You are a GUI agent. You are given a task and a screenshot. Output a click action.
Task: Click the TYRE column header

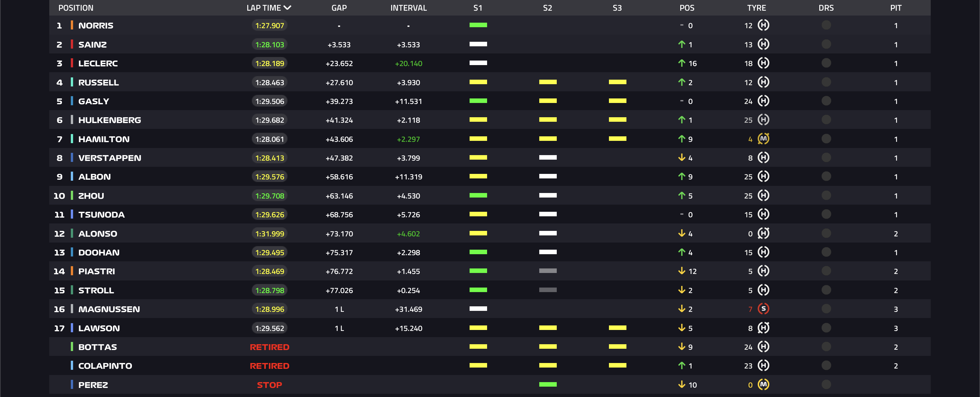click(756, 7)
